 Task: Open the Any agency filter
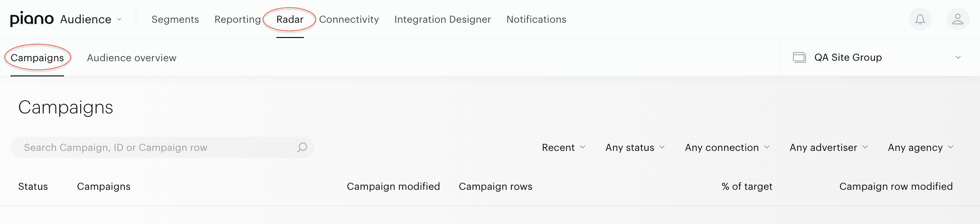click(920, 148)
